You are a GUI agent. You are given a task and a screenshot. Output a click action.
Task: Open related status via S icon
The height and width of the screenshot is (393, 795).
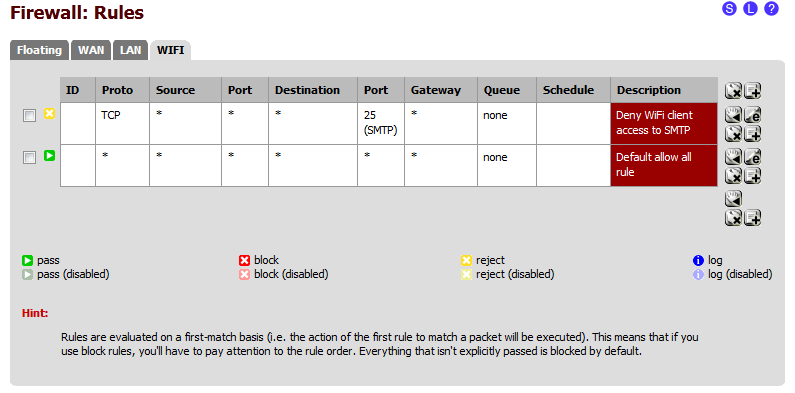tap(729, 9)
